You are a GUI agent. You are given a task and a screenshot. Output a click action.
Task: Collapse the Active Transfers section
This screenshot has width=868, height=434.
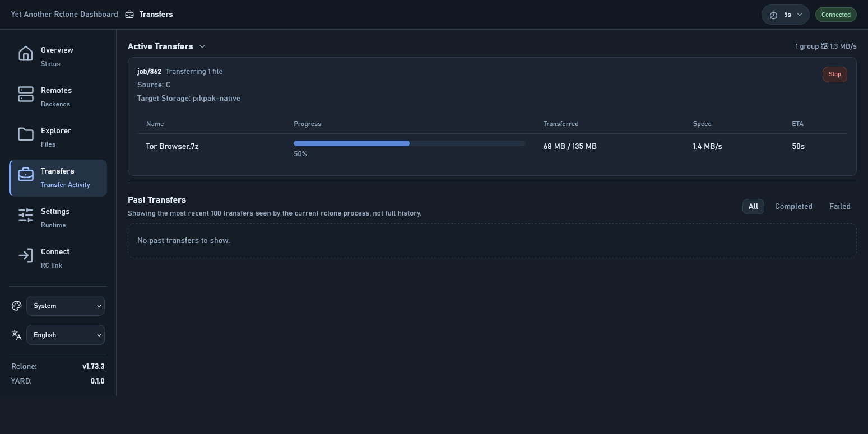pos(202,46)
